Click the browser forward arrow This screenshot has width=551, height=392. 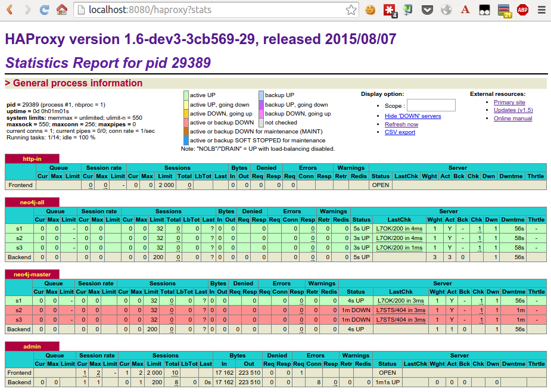tap(27, 10)
